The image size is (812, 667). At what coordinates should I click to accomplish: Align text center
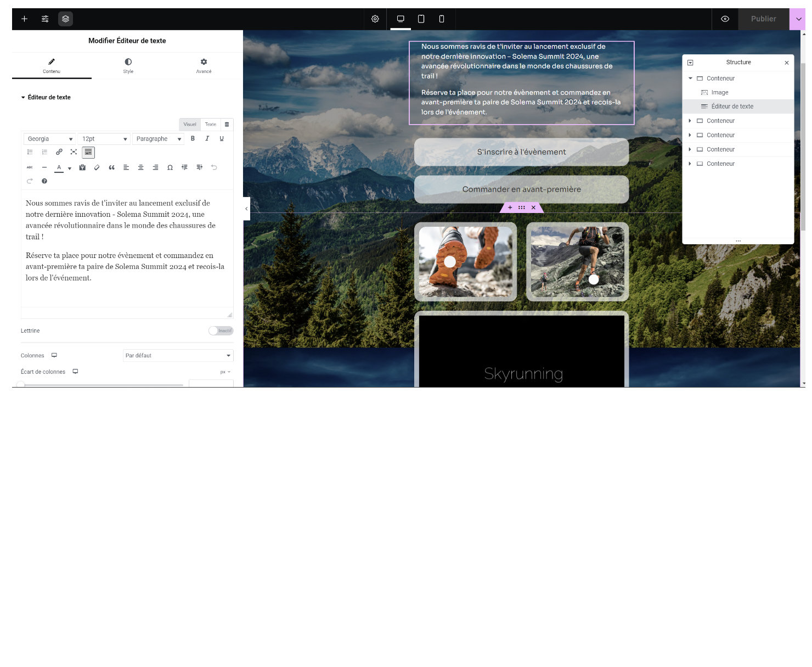point(141,167)
